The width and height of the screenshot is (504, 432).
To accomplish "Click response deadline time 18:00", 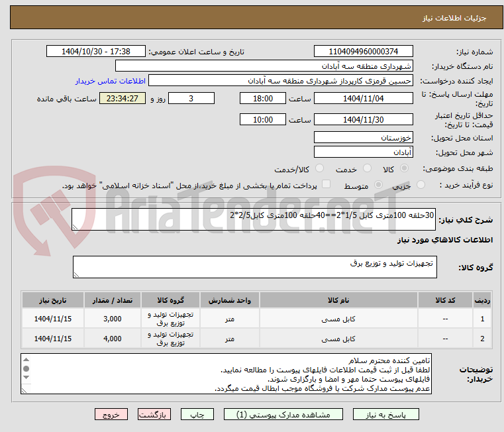I will pos(263,98).
